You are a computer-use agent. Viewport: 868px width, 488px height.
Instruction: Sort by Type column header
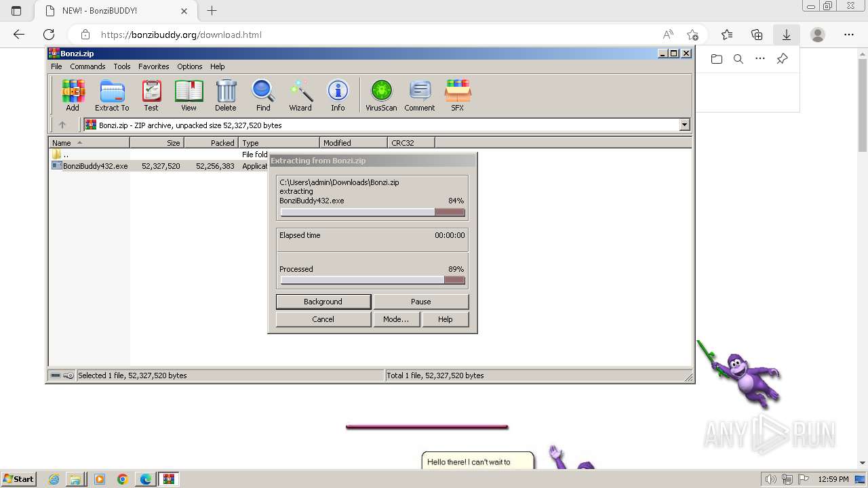point(279,142)
